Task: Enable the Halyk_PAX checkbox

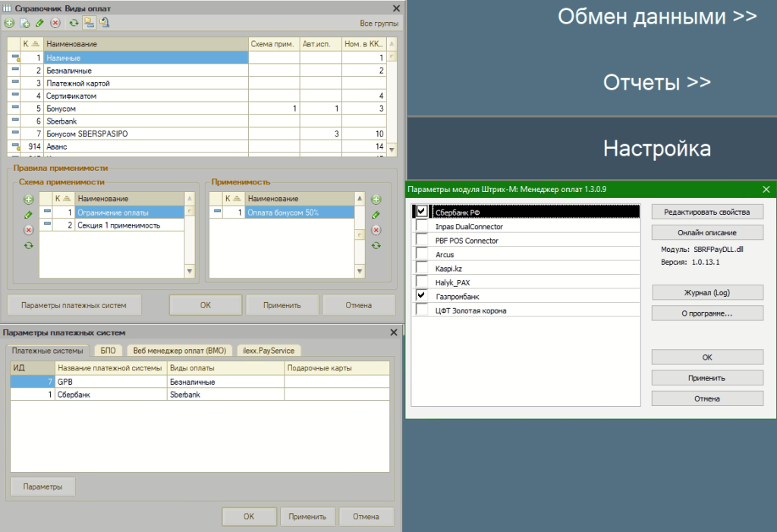Action: (422, 282)
